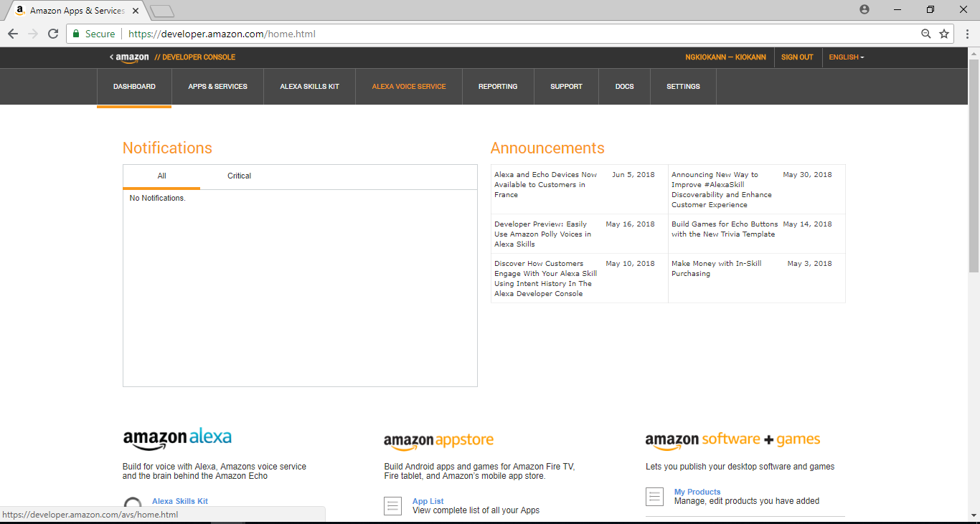Minimize the Chrome window

(x=897, y=9)
